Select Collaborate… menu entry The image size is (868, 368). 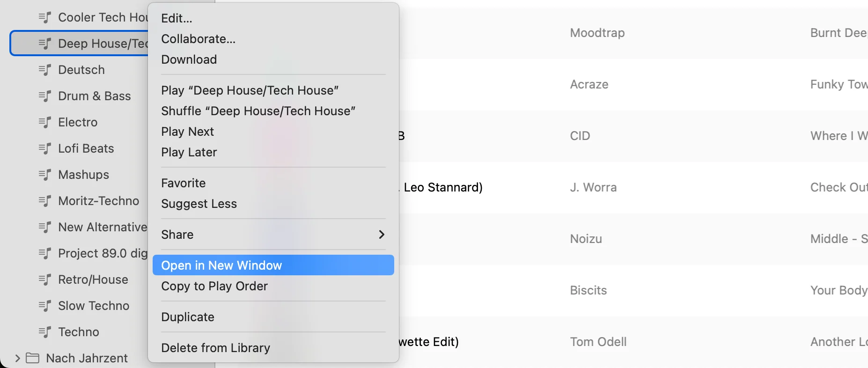pyautogui.click(x=198, y=39)
